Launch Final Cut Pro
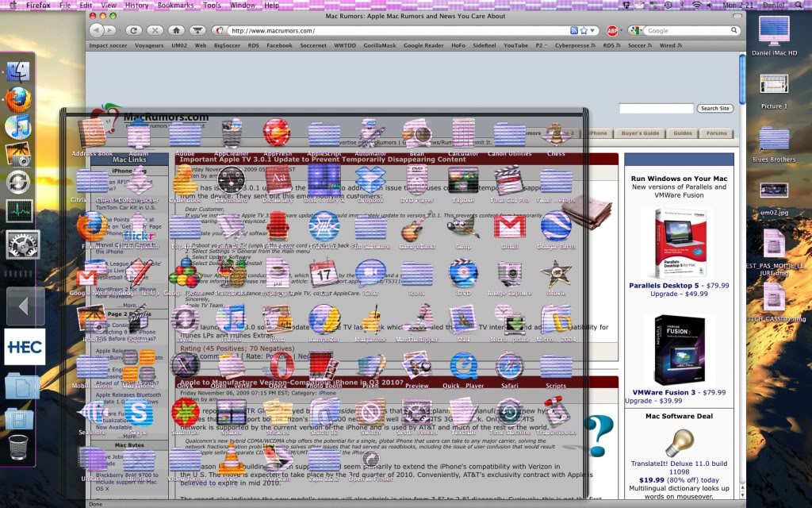This screenshot has height=508, width=812. [x=510, y=180]
